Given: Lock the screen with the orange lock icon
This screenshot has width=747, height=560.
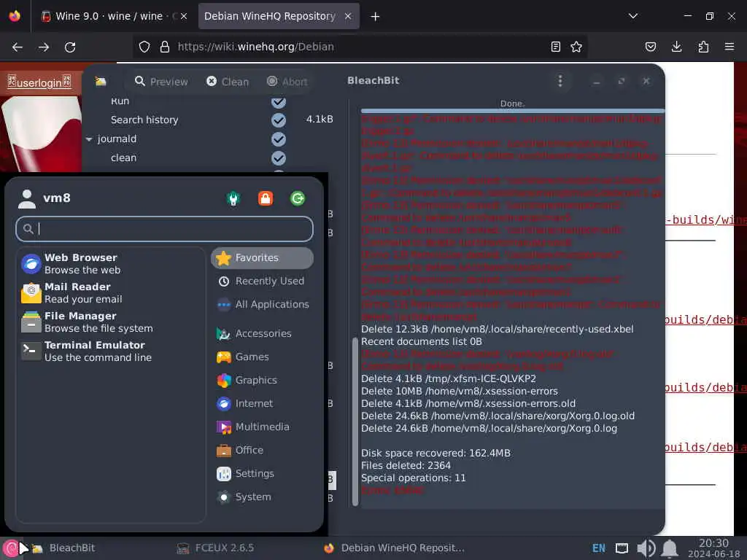Looking at the screenshot, I should tap(266, 198).
